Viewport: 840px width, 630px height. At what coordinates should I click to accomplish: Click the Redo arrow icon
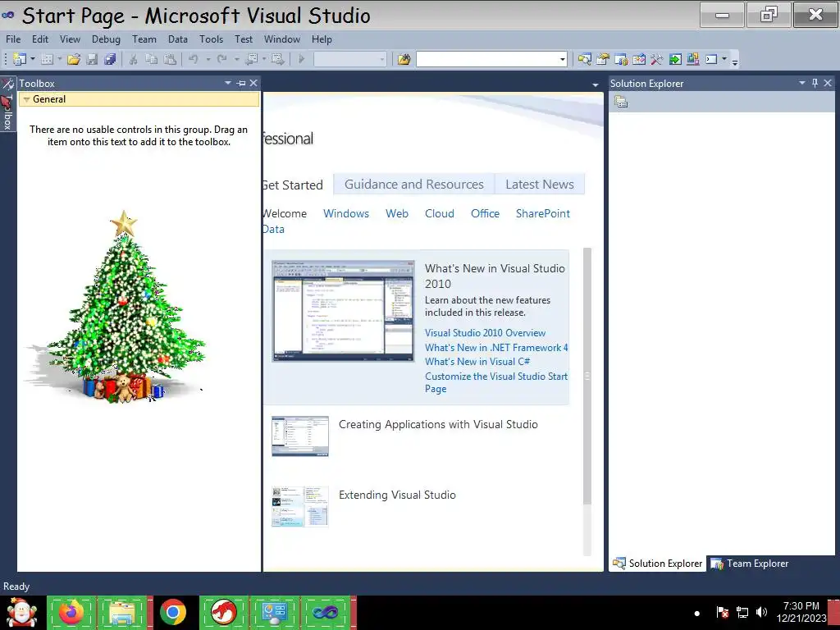(x=221, y=59)
